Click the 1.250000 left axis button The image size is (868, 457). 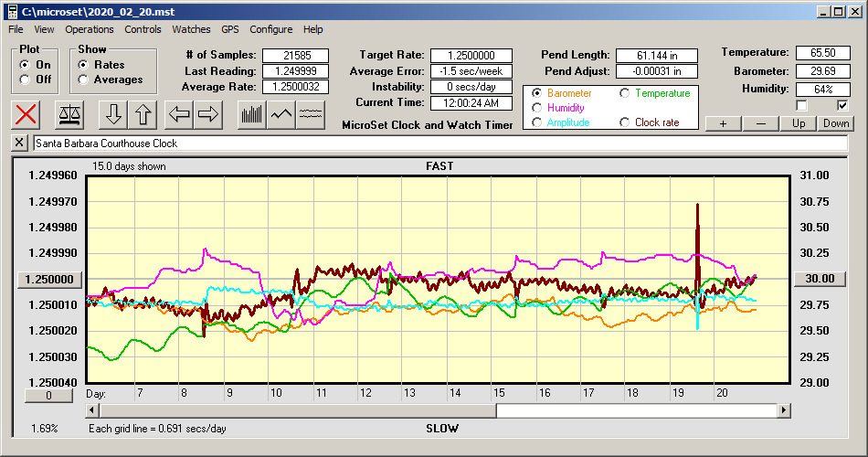50,279
